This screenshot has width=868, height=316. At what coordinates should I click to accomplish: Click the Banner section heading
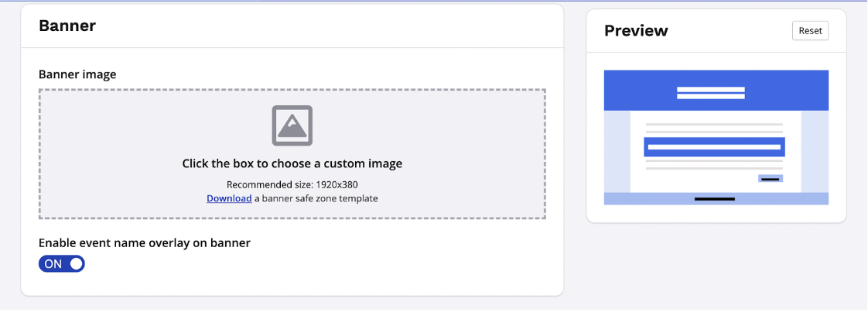coord(67,26)
